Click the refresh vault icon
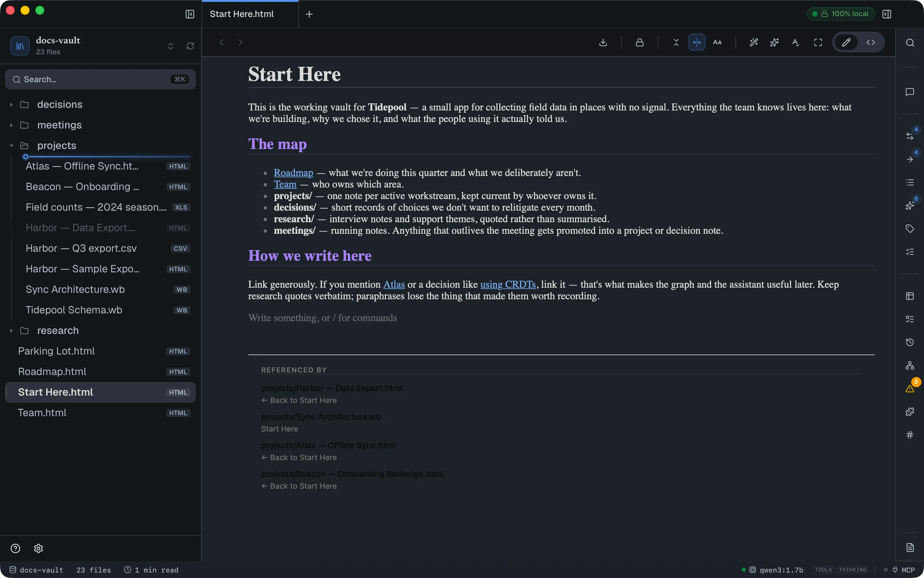This screenshot has height=578, width=924. pyautogui.click(x=190, y=46)
